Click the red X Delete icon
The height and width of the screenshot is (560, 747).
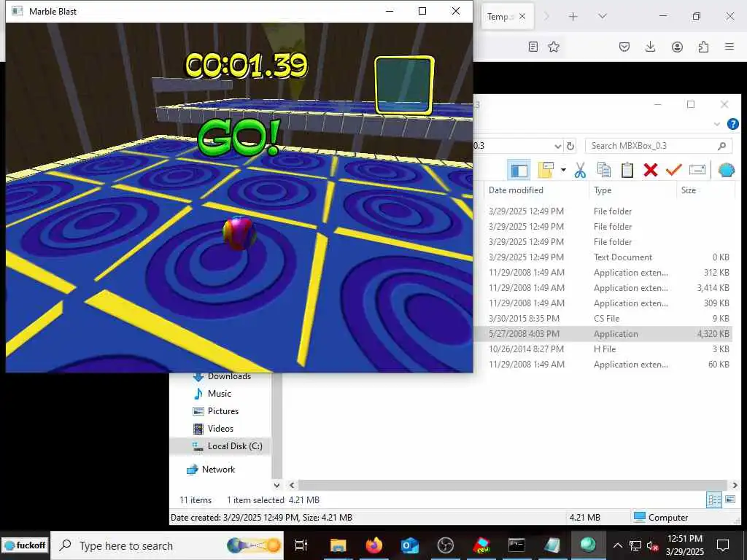click(650, 170)
